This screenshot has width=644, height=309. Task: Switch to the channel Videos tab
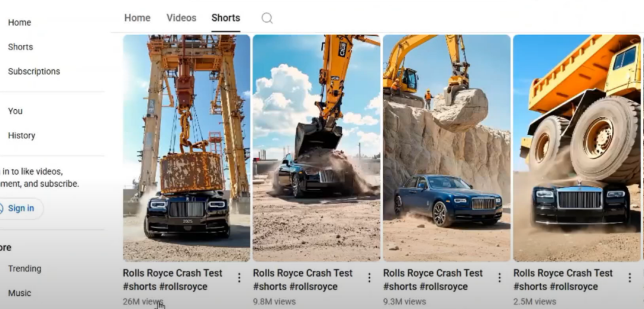point(181,18)
